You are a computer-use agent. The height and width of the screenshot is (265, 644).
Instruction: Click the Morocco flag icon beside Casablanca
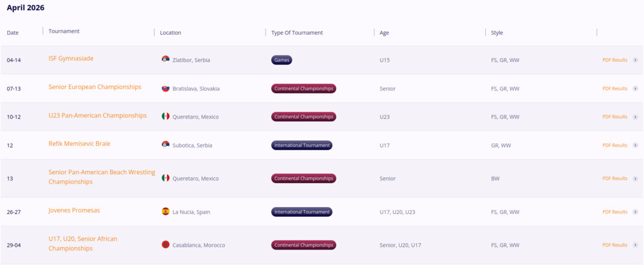166,245
